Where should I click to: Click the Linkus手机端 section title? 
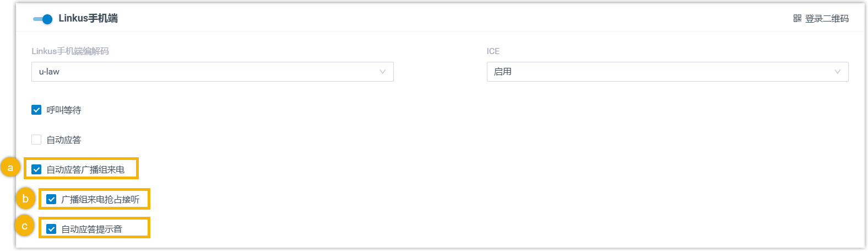tap(88, 18)
